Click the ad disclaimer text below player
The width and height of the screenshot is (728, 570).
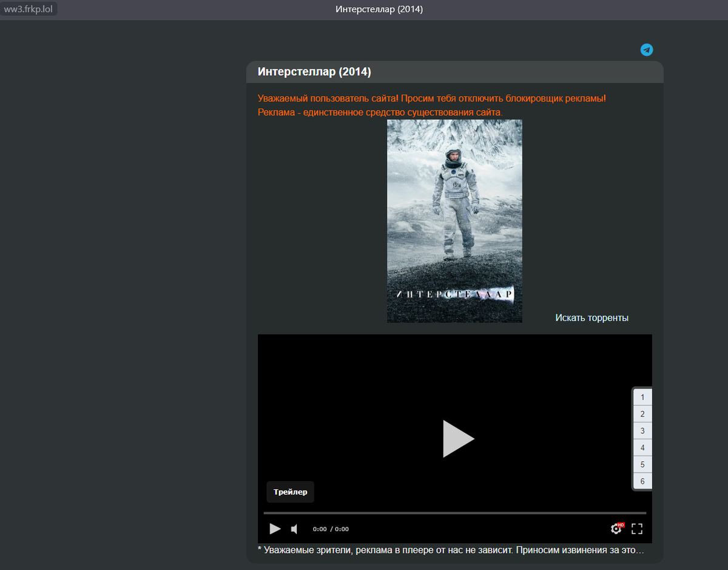[451, 551]
